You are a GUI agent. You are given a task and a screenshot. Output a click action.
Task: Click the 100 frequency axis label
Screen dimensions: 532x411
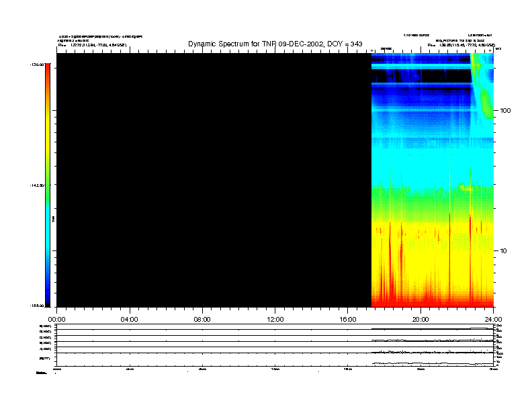coord(505,111)
